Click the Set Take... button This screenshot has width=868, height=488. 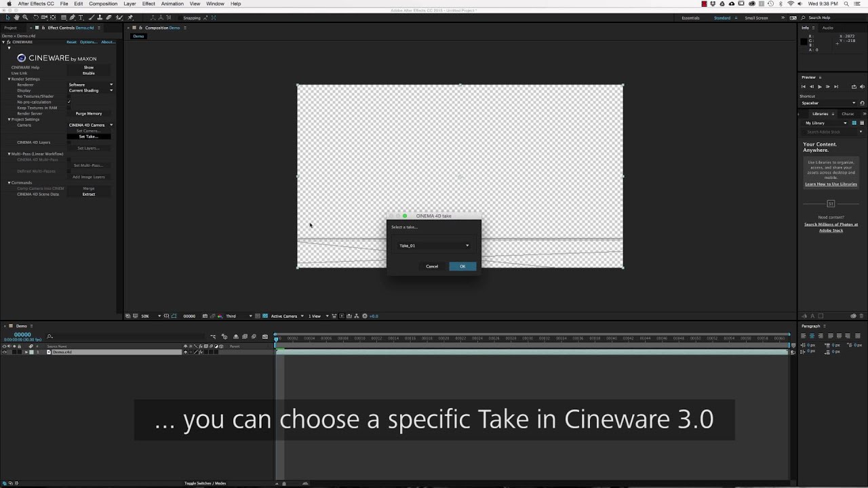click(89, 136)
